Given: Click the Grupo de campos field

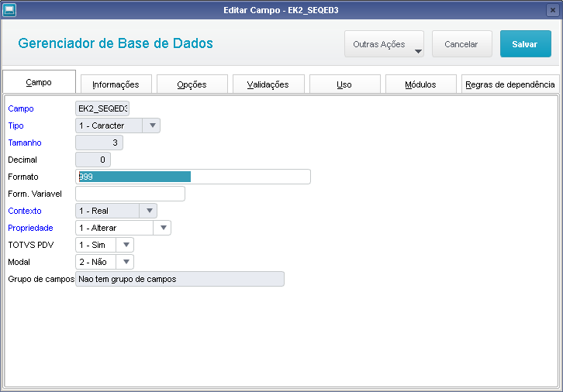Looking at the screenshot, I should click(x=180, y=279).
